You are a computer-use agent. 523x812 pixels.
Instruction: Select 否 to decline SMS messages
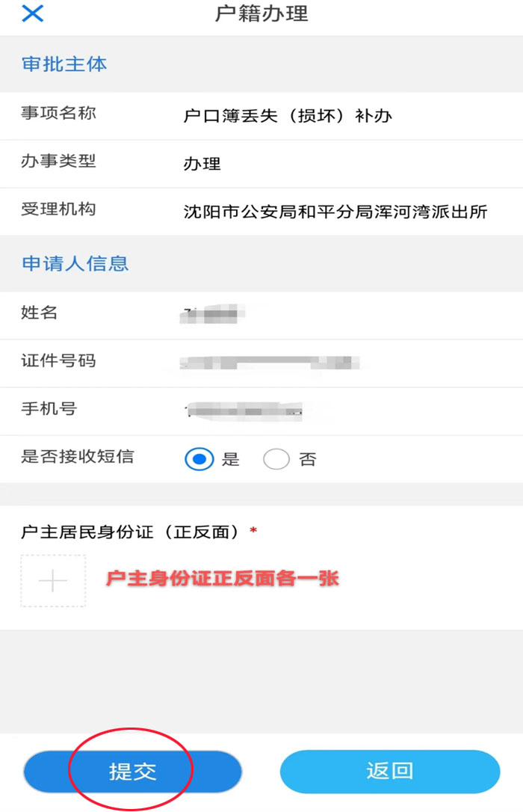click(276, 459)
